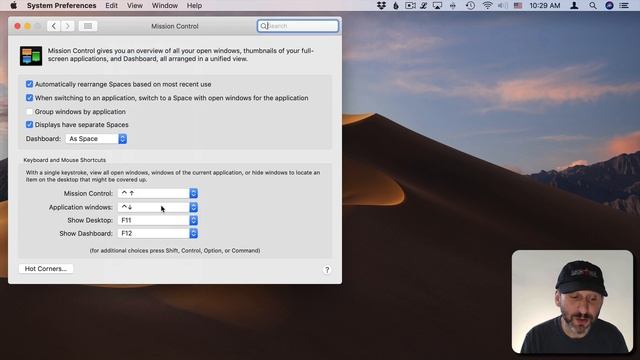Open help with the question mark button
The image size is (640, 360).
tap(327, 270)
